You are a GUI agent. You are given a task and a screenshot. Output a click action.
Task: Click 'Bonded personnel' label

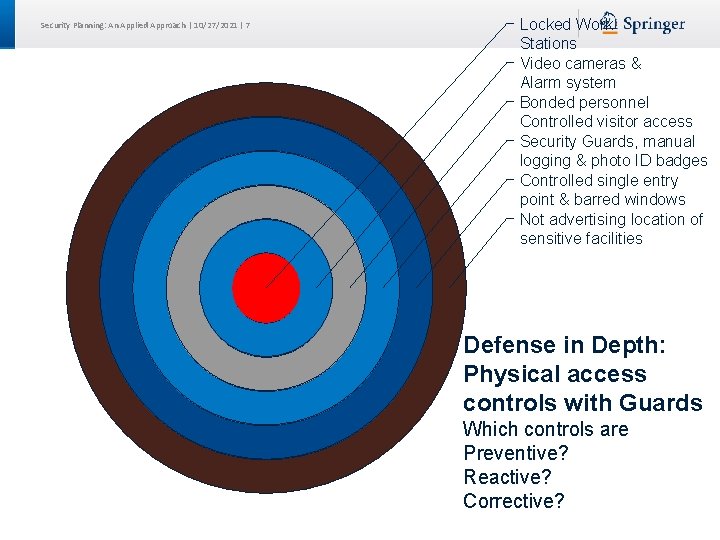click(584, 102)
